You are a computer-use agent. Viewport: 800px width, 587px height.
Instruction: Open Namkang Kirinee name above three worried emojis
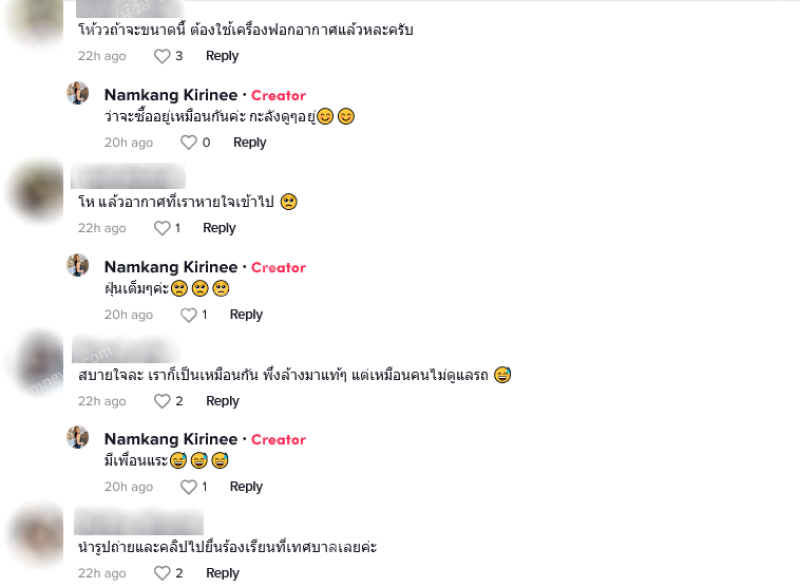click(x=171, y=267)
